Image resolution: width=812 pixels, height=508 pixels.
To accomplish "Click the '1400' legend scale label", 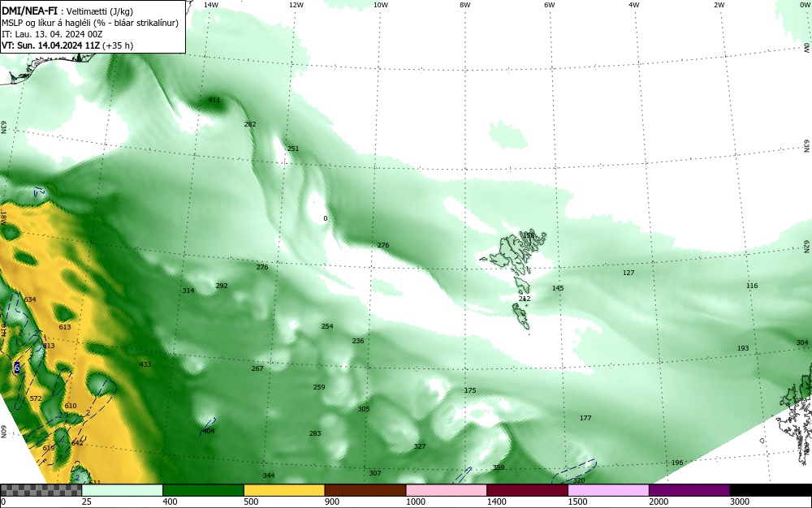I will (x=497, y=502).
